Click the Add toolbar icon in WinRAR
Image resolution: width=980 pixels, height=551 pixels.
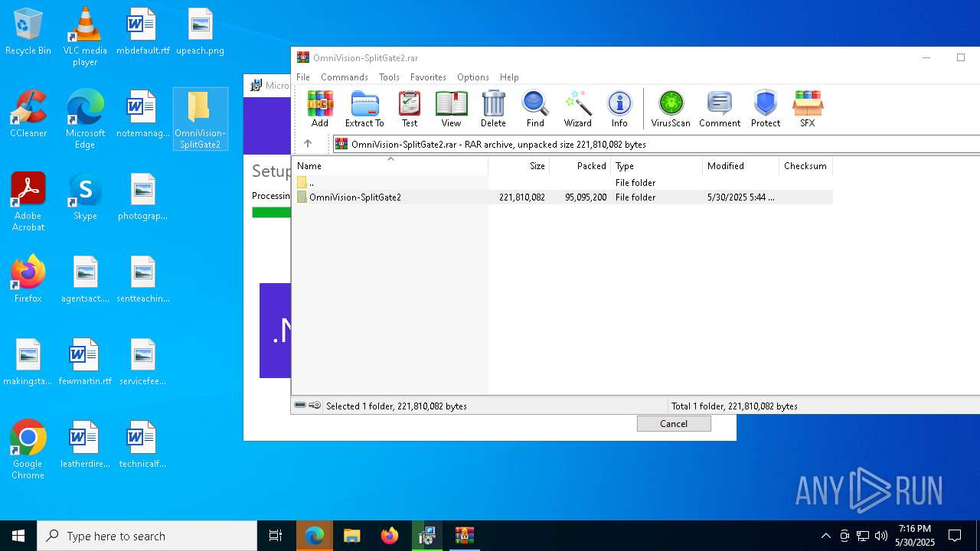click(319, 109)
